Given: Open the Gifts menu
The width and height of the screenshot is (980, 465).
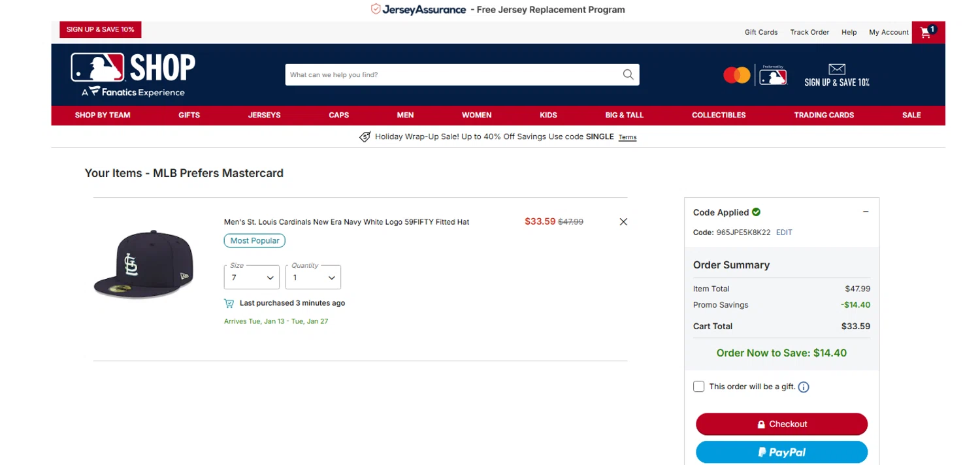Looking at the screenshot, I should click(x=189, y=115).
